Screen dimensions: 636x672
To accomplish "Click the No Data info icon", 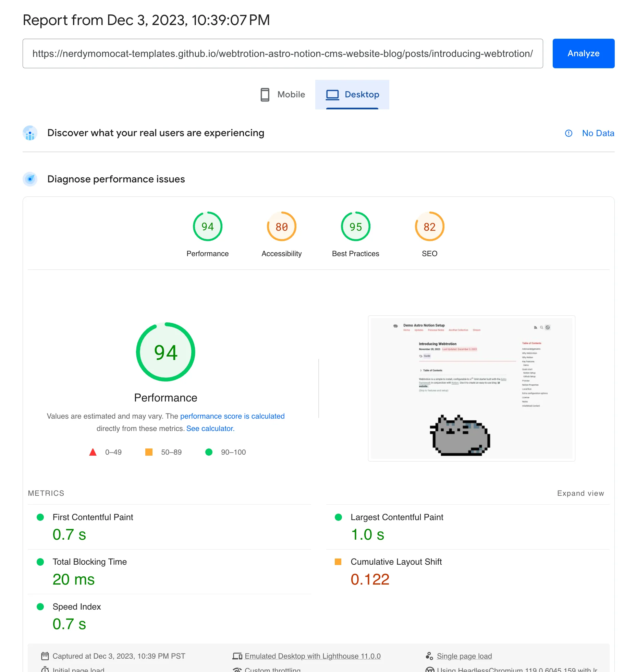I will [568, 133].
